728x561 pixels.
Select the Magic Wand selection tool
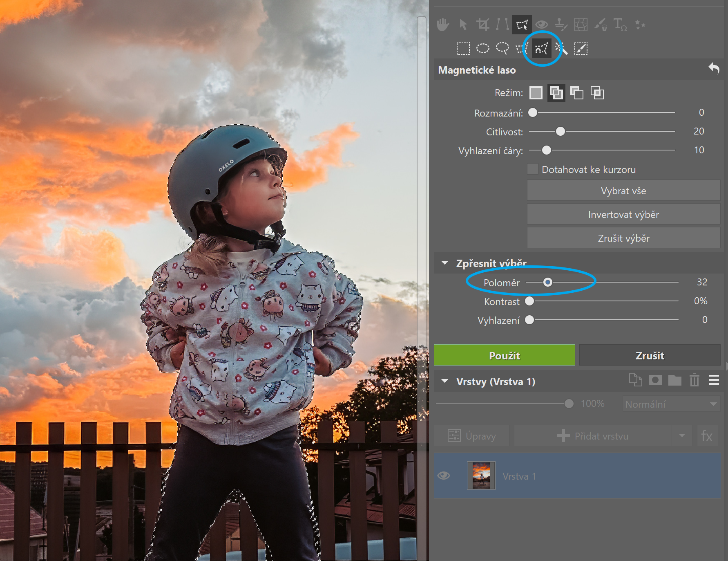(x=561, y=48)
